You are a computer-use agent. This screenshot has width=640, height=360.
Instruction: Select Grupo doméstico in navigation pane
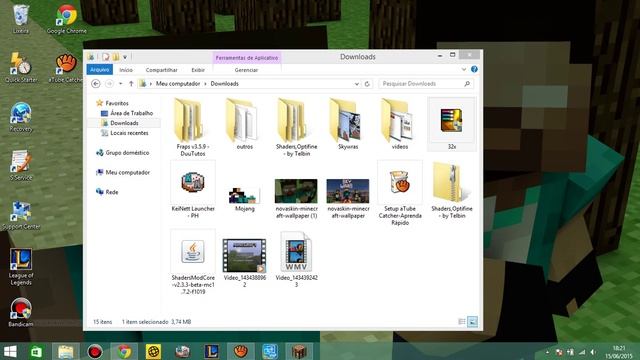click(127, 153)
